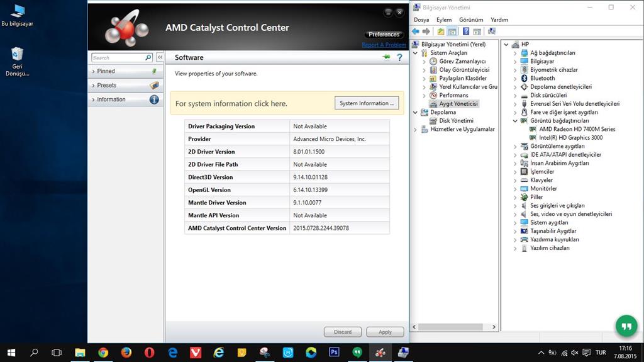Collapse Sistem Araçları tree node
Screen dimensions: 644x362
click(x=415, y=53)
